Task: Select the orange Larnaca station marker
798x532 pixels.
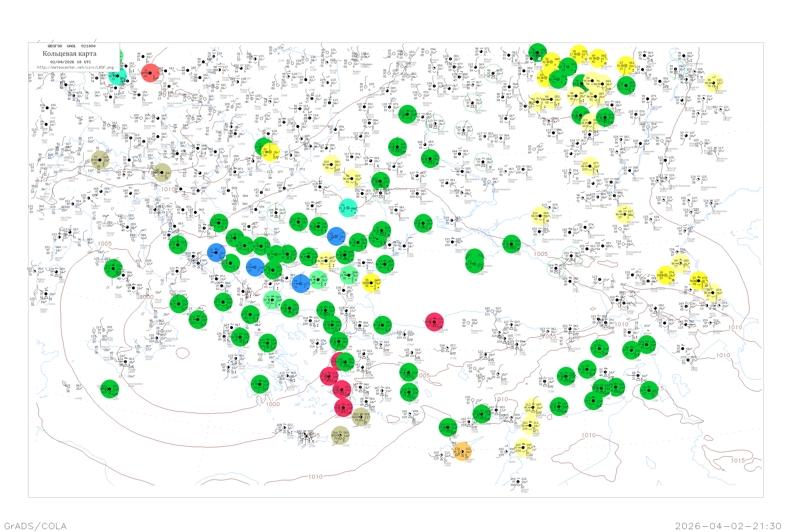Action: coord(462,452)
